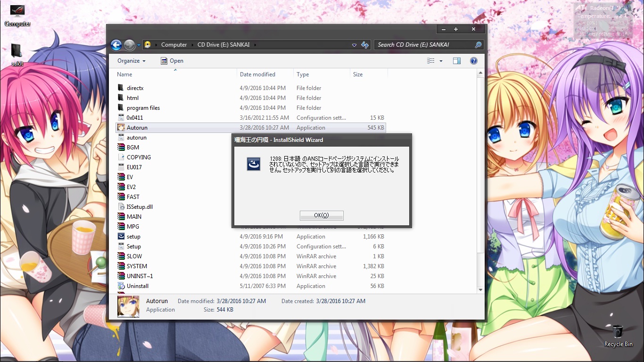Refresh the folder with refresh icon
The image size is (644, 362).
pyautogui.click(x=364, y=45)
